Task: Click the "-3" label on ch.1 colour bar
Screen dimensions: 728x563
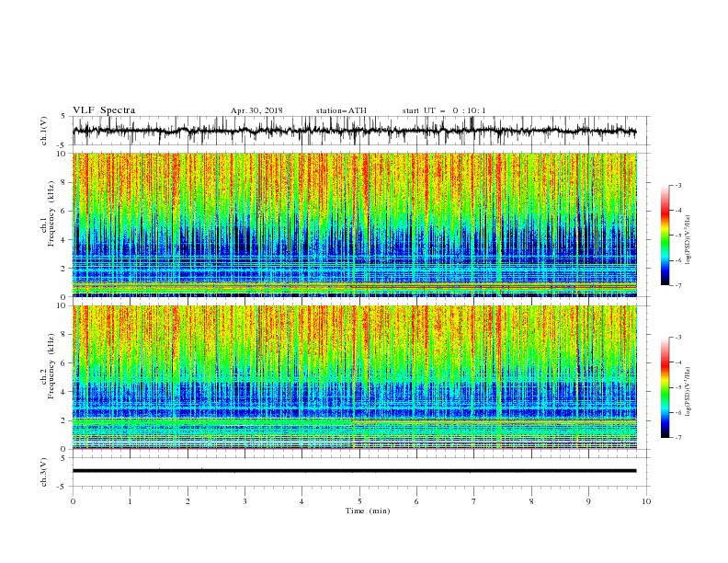Action: pos(677,185)
